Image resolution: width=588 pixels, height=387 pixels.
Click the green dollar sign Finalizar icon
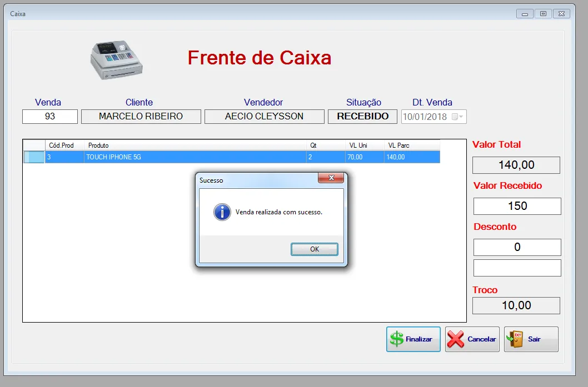(x=397, y=339)
